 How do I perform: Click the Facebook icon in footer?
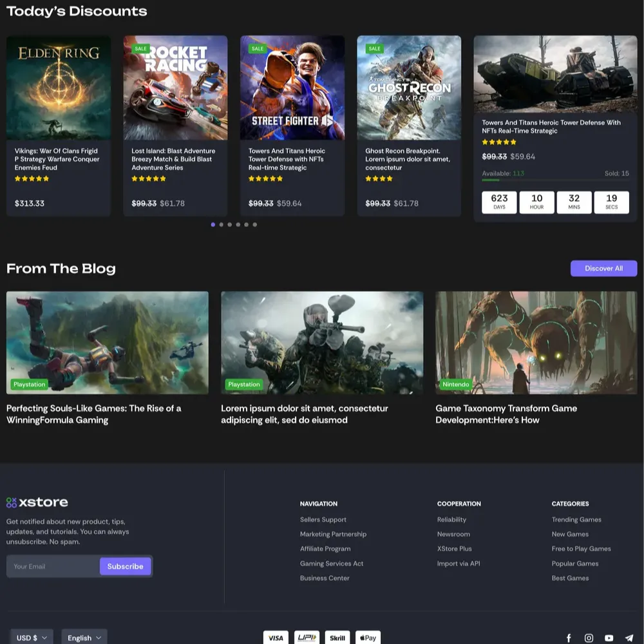point(569,638)
